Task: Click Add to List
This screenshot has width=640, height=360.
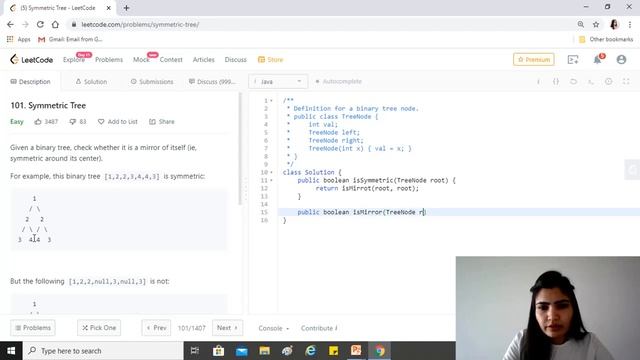Action: (x=118, y=122)
